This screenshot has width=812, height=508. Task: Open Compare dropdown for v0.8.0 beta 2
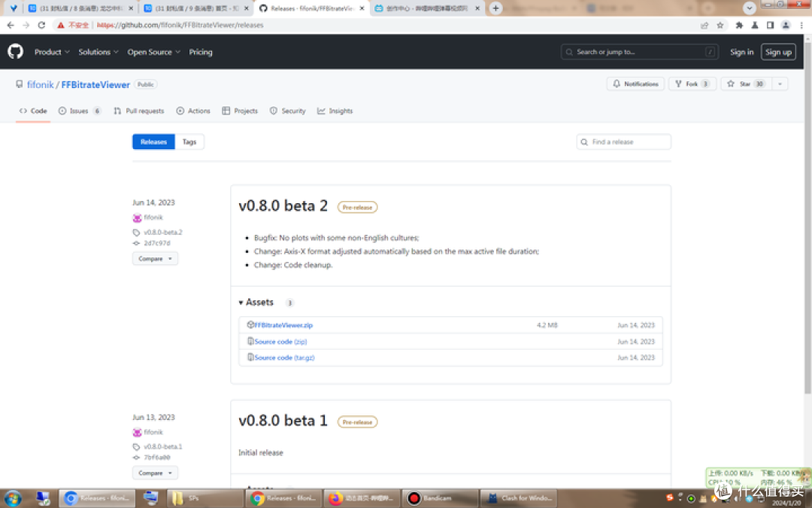pyautogui.click(x=155, y=258)
